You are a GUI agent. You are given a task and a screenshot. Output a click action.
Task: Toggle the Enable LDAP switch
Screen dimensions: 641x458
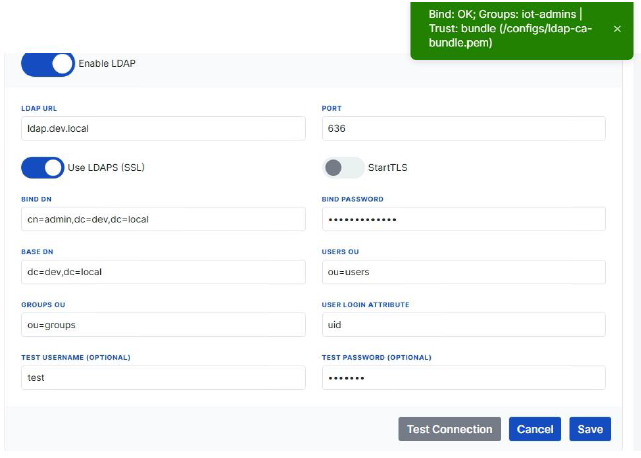[48, 64]
